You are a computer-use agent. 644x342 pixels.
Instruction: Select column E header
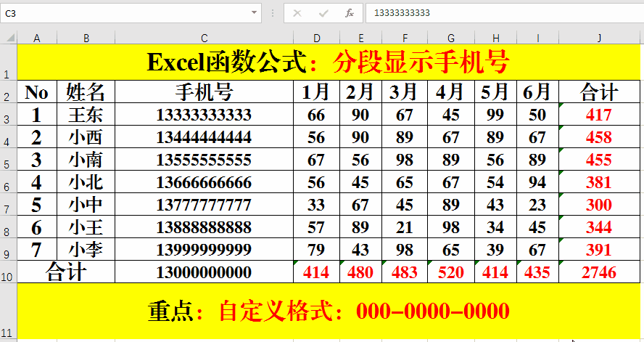pyautogui.click(x=361, y=38)
